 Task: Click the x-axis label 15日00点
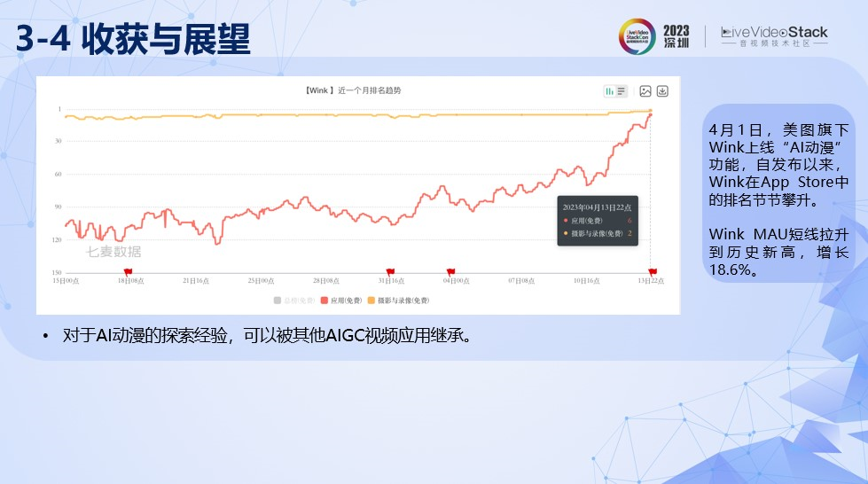click(x=66, y=281)
